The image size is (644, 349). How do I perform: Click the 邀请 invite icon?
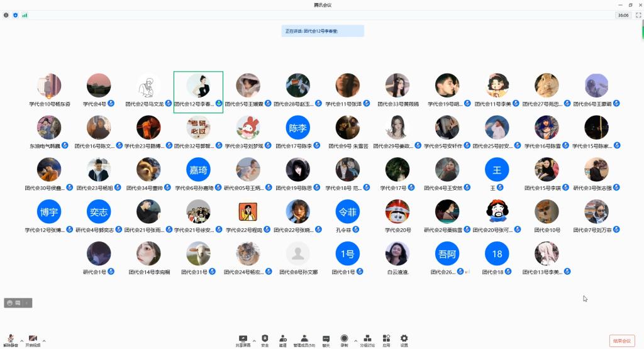pos(283,340)
